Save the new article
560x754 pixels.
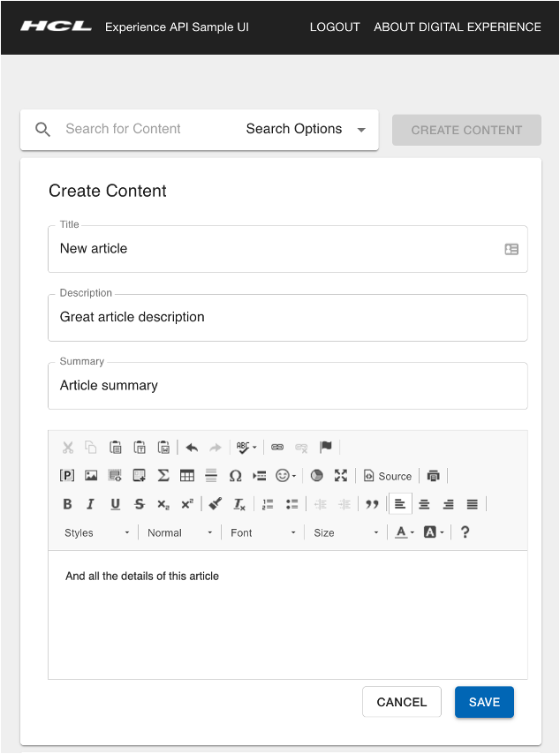pos(484,702)
